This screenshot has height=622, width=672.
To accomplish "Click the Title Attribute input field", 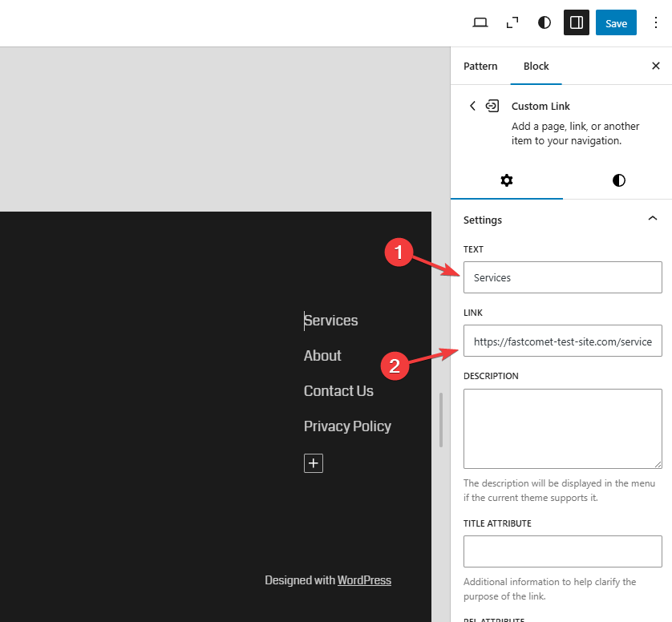I will coord(562,551).
